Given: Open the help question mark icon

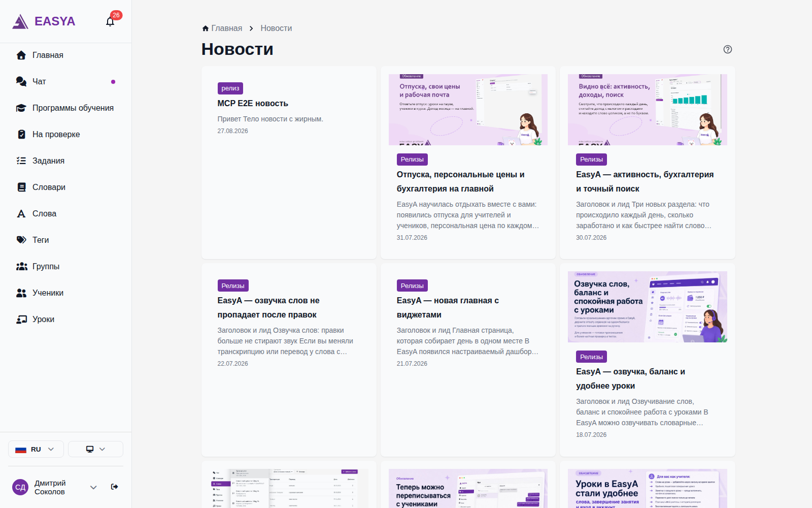Looking at the screenshot, I should click(x=728, y=49).
